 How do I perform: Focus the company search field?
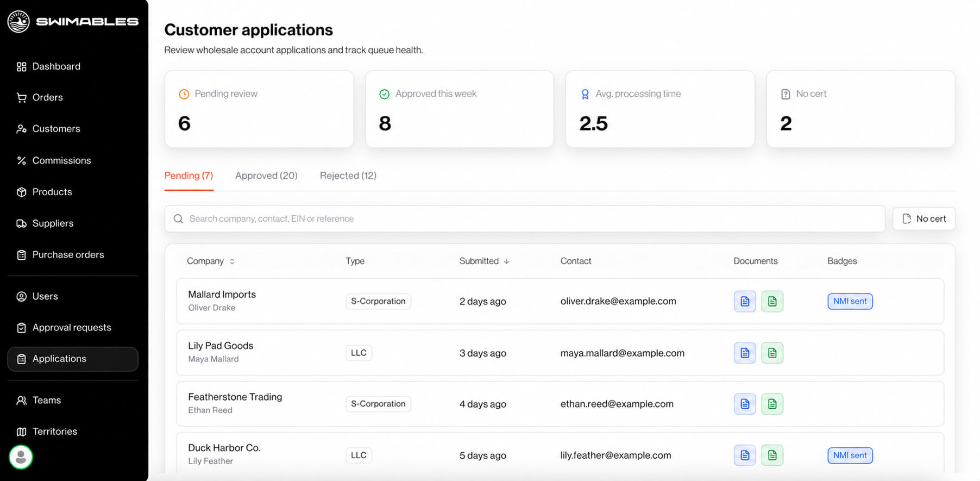tap(525, 218)
